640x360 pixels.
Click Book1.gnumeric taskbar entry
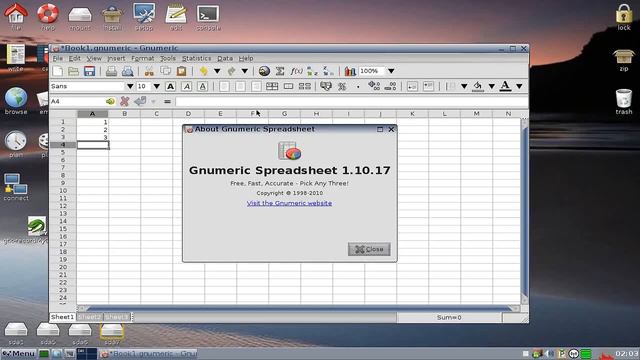click(x=149, y=353)
